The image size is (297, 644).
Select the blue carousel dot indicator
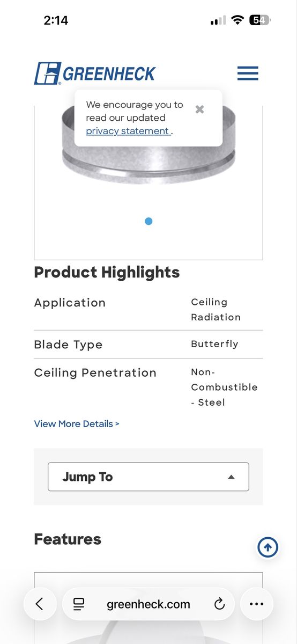tap(148, 221)
